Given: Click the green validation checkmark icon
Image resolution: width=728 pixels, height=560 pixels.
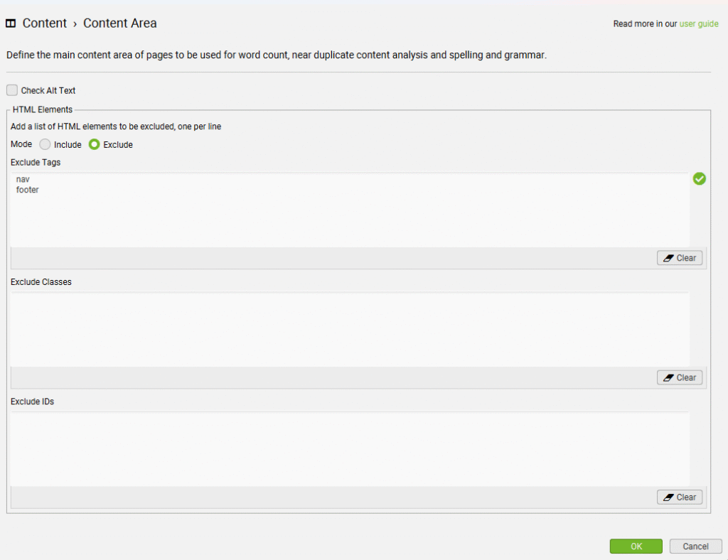Looking at the screenshot, I should coord(700,178).
